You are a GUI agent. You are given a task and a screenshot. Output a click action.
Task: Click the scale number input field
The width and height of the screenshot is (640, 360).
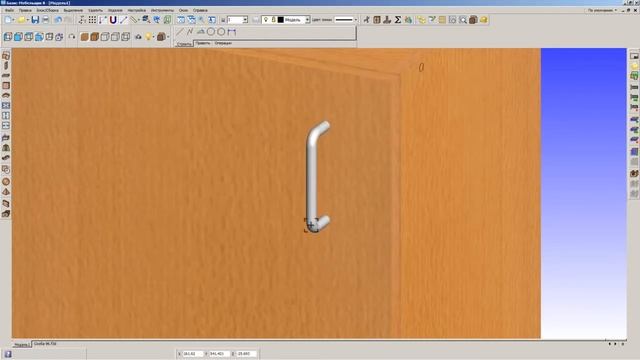[235, 20]
